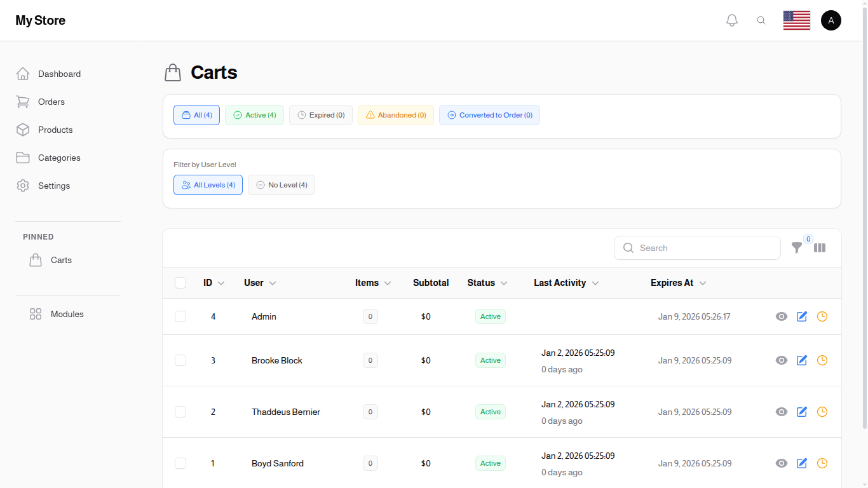868x488 pixels.
Task: Filter carts by Abandoned (0) tab
Action: point(396,115)
